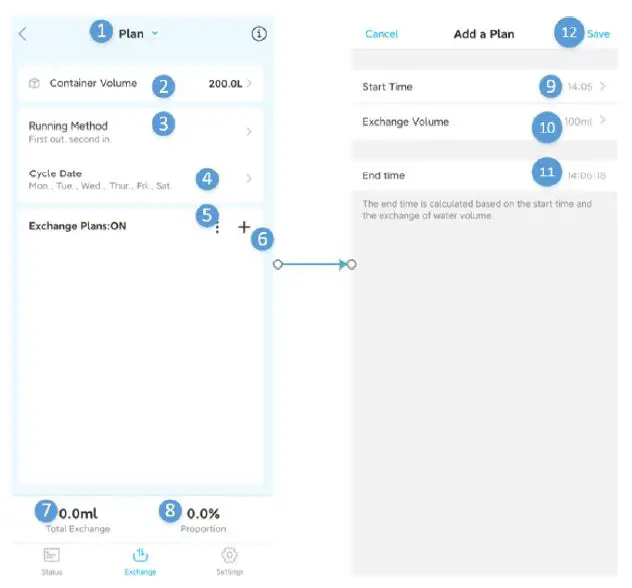Tap the Status icon in bottom bar

click(x=52, y=555)
